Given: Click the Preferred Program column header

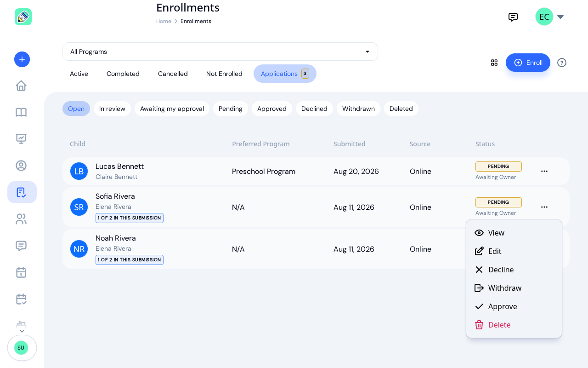Looking at the screenshot, I should coord(261,144).
